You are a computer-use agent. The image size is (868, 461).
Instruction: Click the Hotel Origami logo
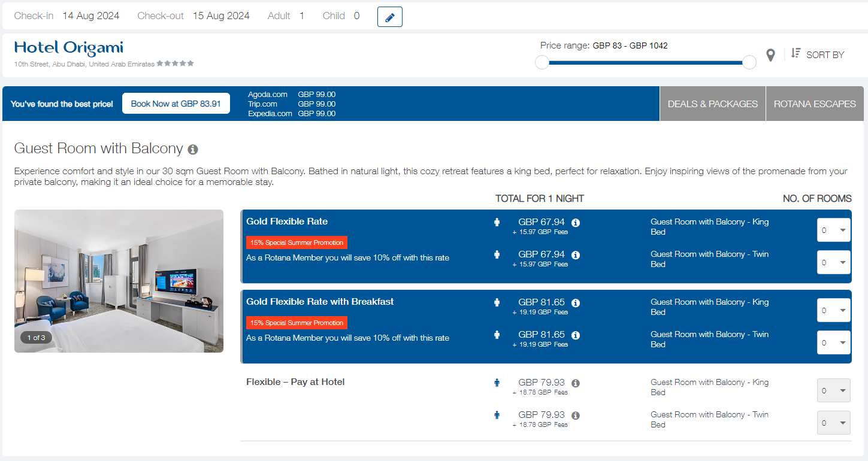(69, 47)
